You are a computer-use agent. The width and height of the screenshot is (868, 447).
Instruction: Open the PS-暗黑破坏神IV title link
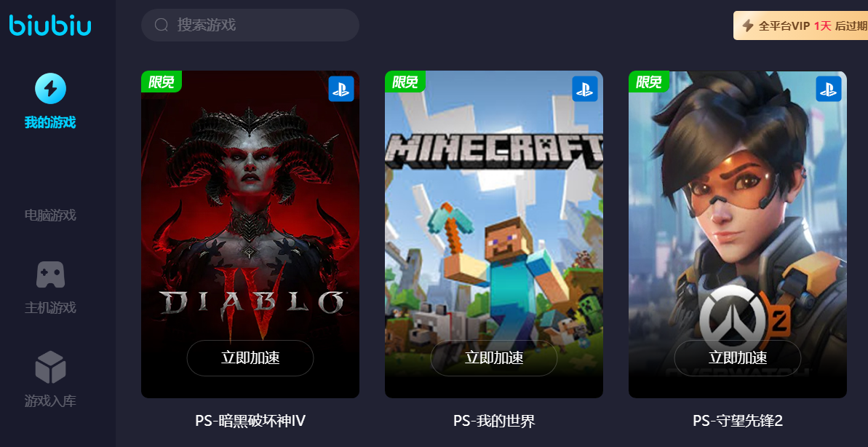(x=250, y=421)
